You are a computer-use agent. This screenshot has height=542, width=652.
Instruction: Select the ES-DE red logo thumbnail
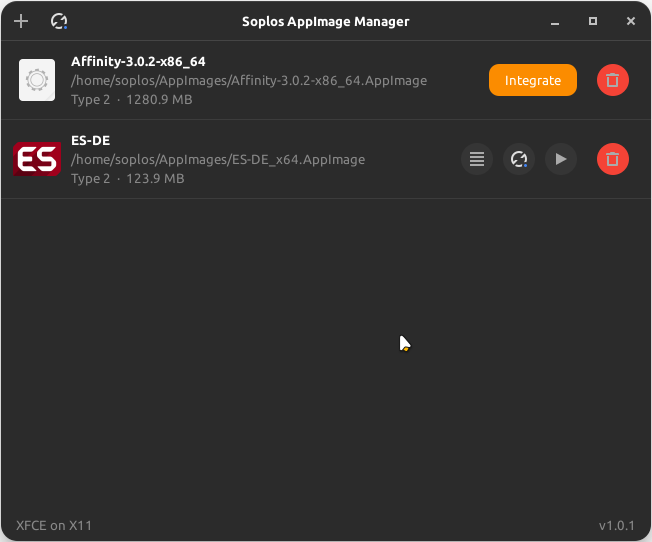(x=37, y=159)
